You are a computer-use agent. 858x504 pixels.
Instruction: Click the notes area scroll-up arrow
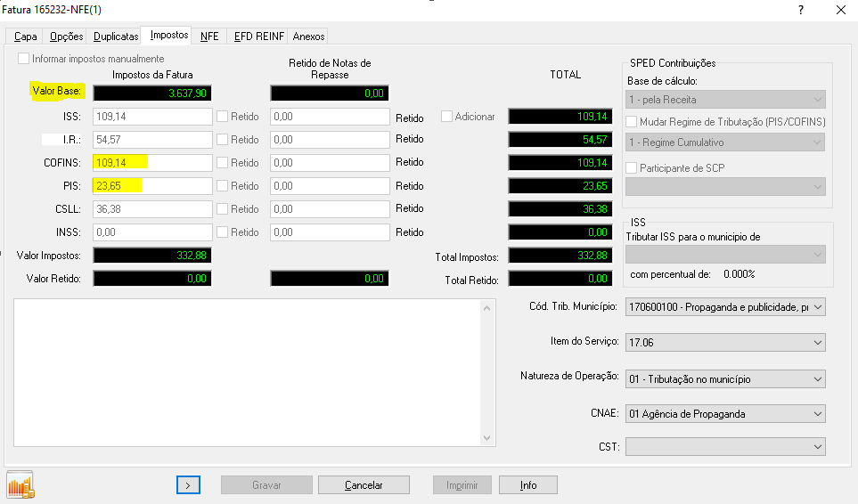coord(487,308)
